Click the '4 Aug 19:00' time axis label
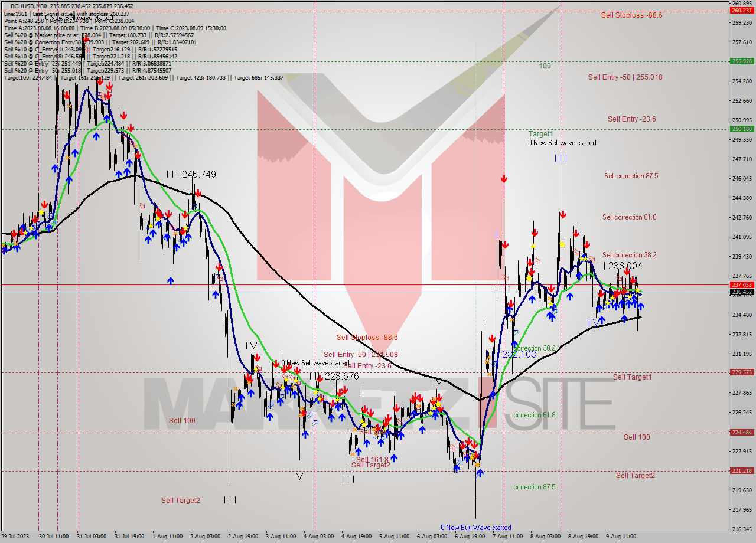756x543 pixels. point(356,537)
